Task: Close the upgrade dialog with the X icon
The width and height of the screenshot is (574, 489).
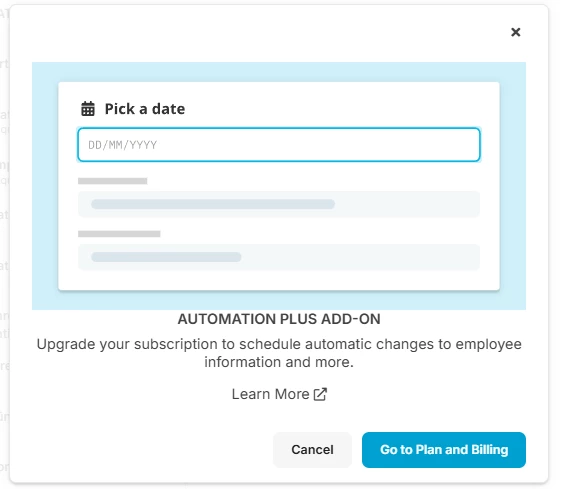Action: (x=515, y=32)
